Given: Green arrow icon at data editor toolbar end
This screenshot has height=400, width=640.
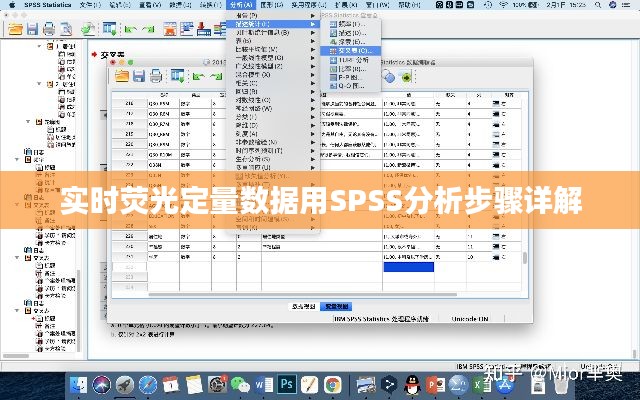Looking at the screenshot, I should click(407, 77).
